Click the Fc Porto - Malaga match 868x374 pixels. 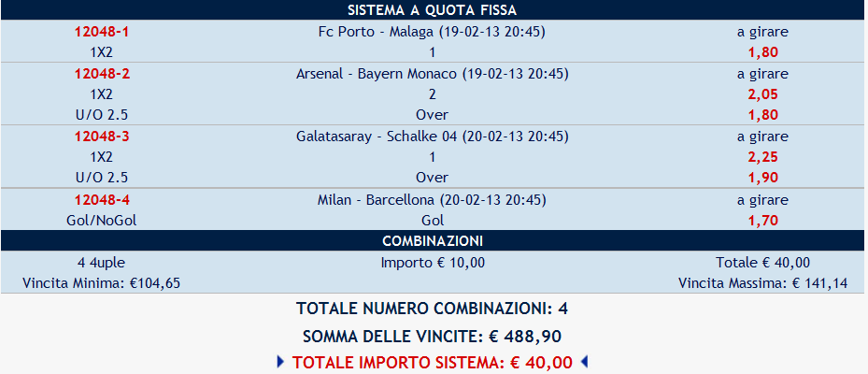(432, 31)
